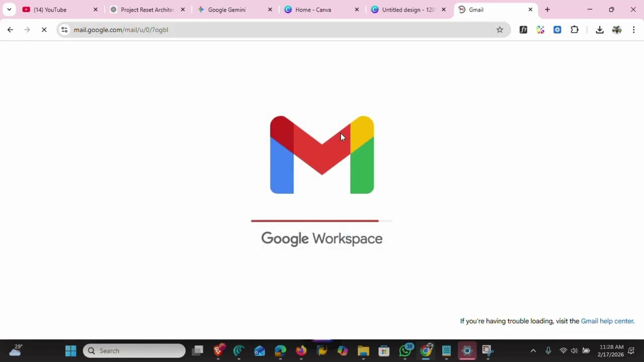The width and height of the screenshot is (644, 362).
Task: Close the Home - Canva tab
Action: [x=357, y=10]
